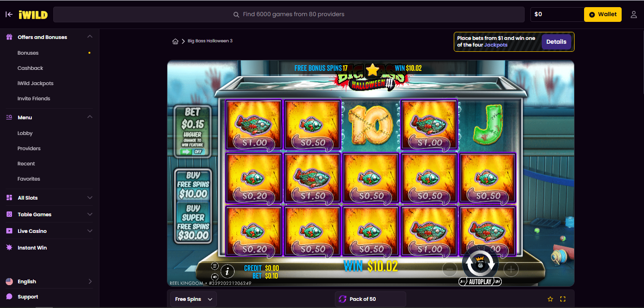The height and width of the screenshot is (308, 644).
Task: Open the Free Spins dropdown
Action: [194, 299]
